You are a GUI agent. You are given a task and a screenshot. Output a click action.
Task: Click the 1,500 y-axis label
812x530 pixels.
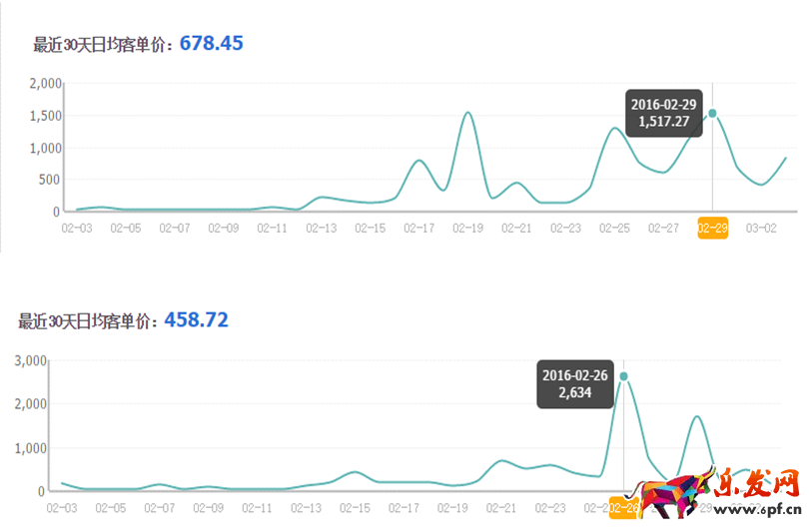point(44,116)
